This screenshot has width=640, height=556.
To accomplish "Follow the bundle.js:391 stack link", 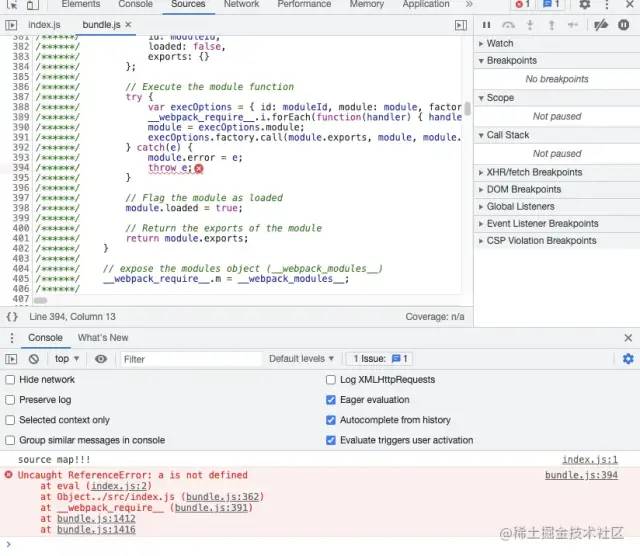I will [x=211, y=508].
